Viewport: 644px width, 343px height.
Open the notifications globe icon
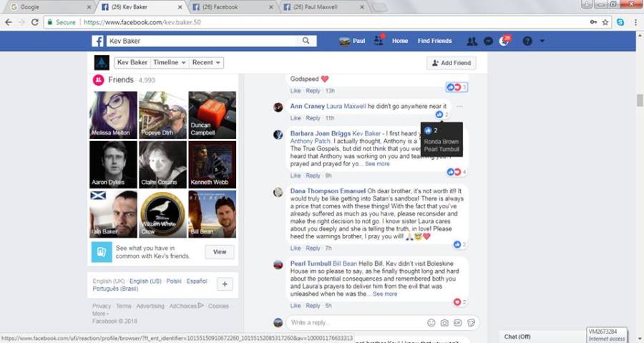504,41
